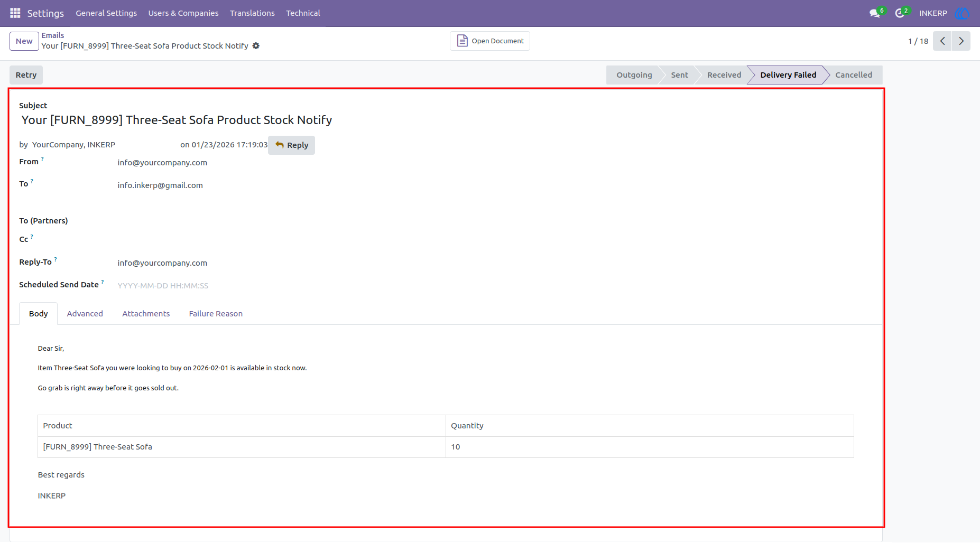
Task: Open the conversations chat icon
Action: click(875, 13)
